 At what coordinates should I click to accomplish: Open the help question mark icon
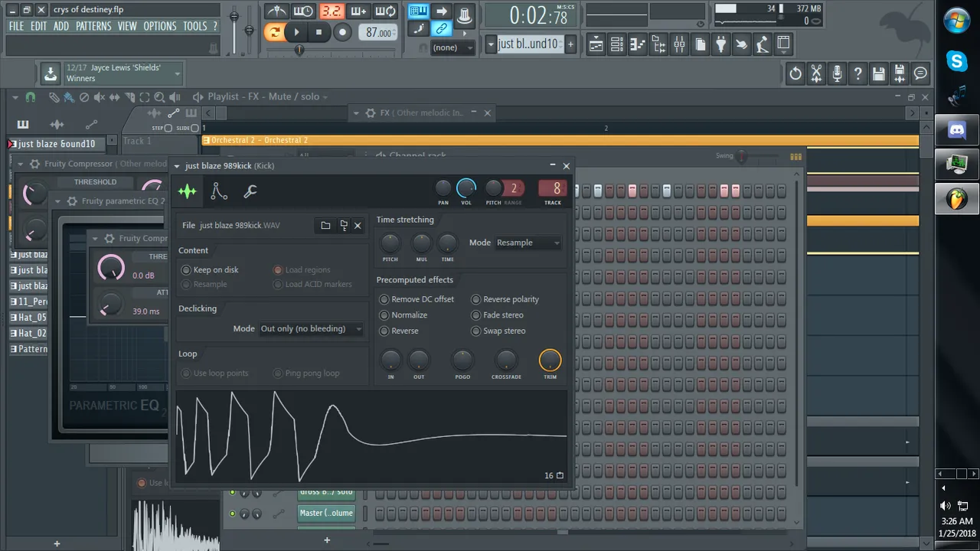point(857,73)
